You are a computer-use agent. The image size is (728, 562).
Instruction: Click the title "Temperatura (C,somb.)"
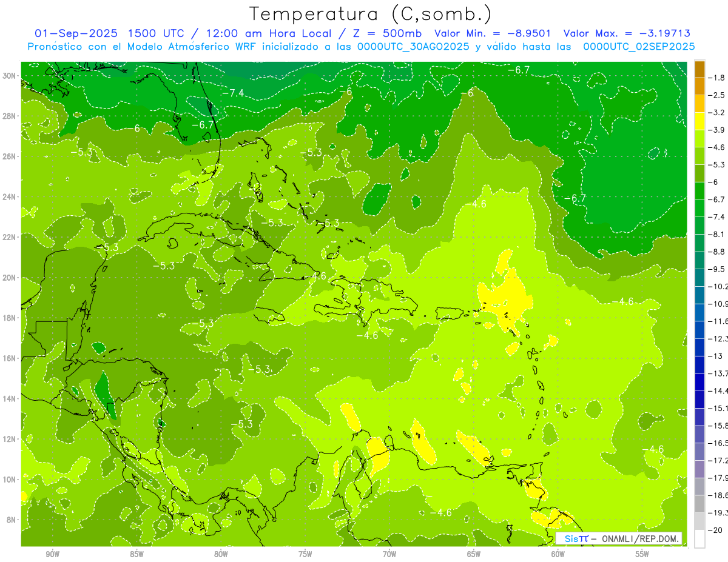[370, 13]
